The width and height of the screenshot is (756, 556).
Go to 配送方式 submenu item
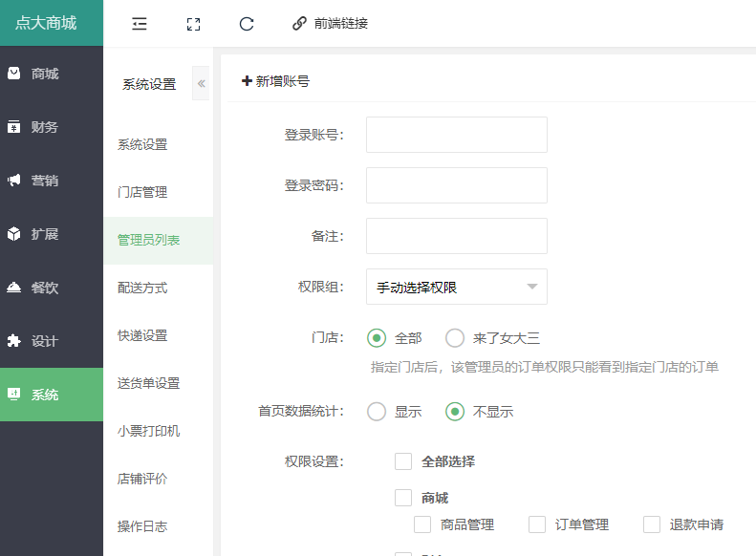(x=142, y=288)
